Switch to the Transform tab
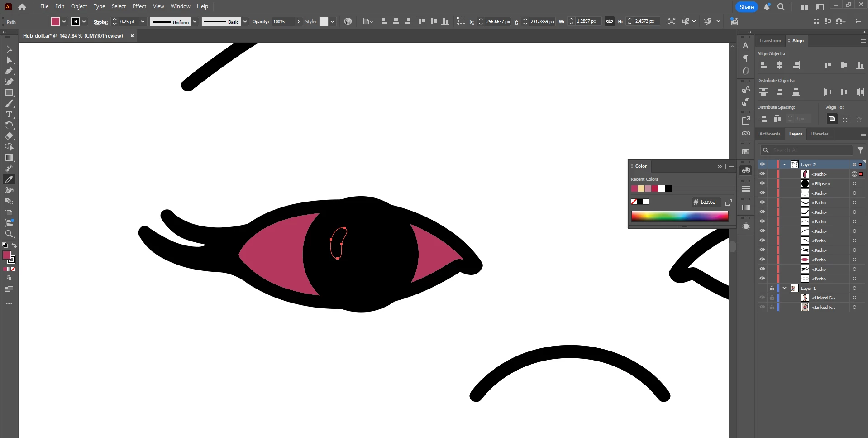 coord(770,40)
